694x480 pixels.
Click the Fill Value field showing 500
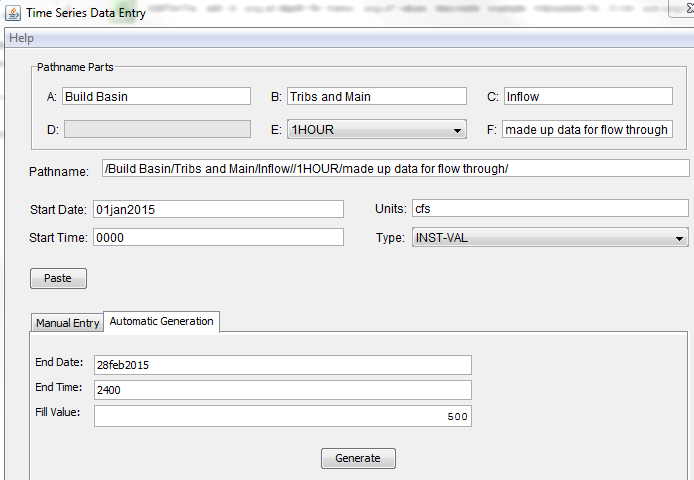tap(283, 416)
